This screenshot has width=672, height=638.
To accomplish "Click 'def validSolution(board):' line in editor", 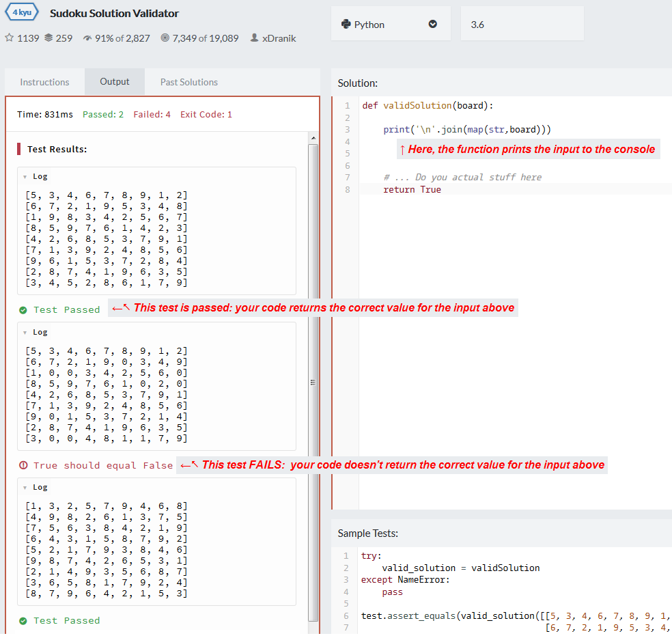I will 428,105.
